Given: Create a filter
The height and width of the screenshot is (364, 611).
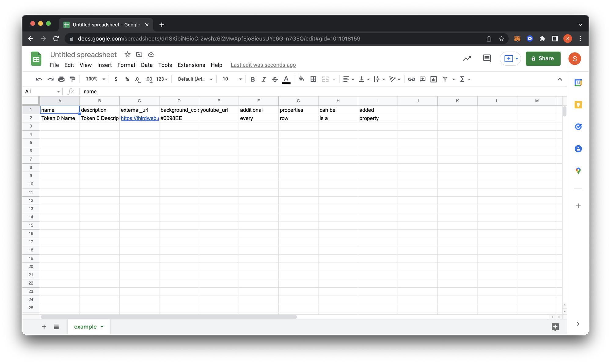Looking at the screenshot, I should [445, 79].
